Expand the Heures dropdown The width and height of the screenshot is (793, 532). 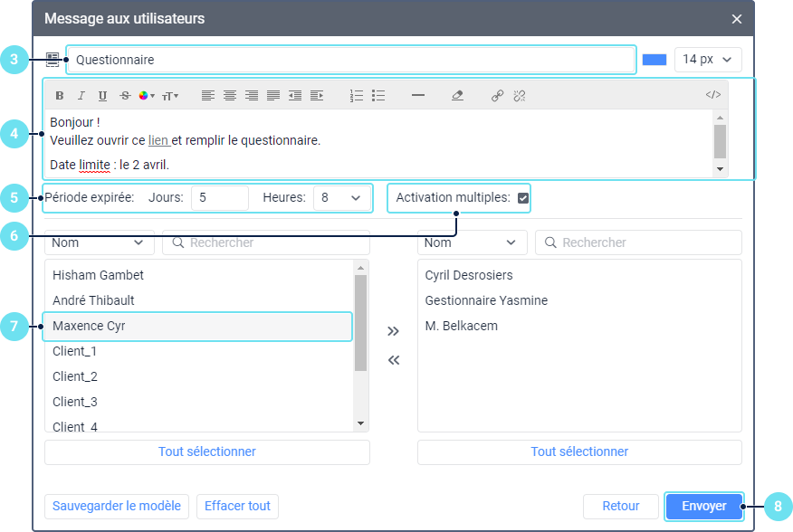(341, 198)
